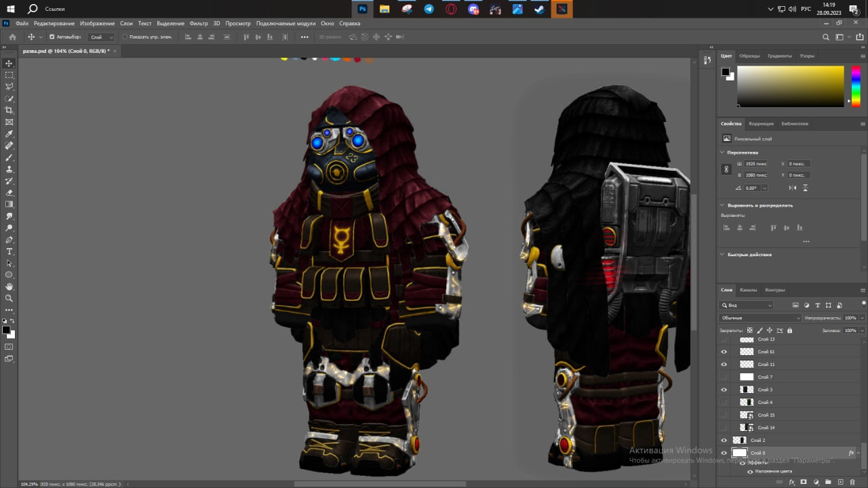The image size is (868, 488).
Task: Click the width Ш field 1920 пикс
Action: [757, 164]
